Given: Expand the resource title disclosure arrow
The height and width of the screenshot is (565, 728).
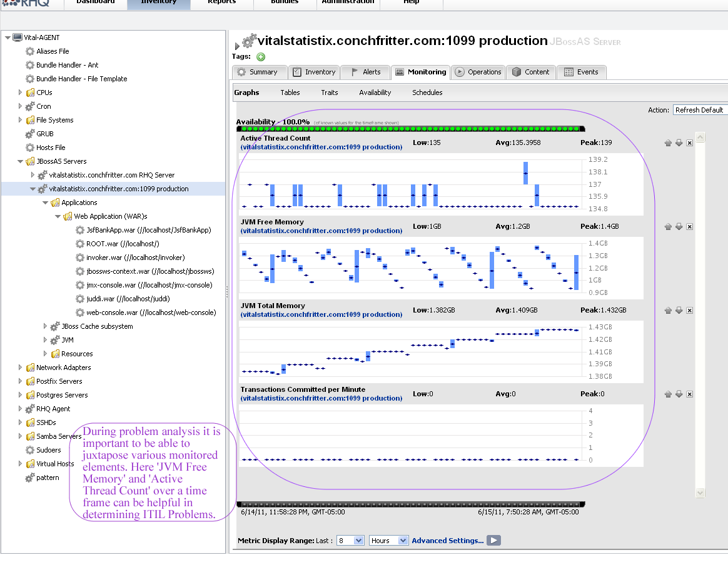Looking at the screenshot, I should [237, 46].
